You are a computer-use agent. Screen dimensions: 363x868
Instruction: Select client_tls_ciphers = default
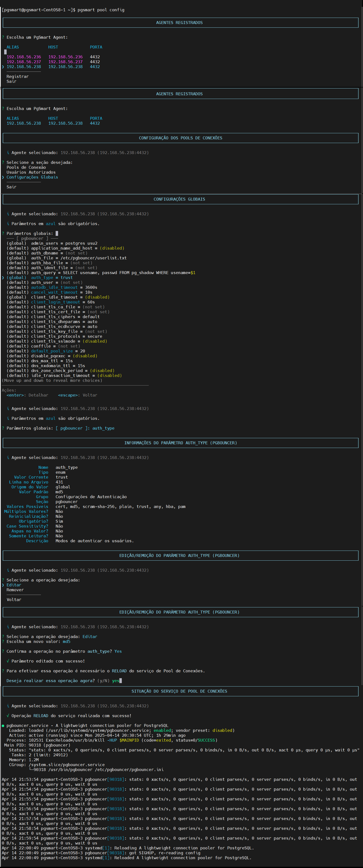point(53,317)
